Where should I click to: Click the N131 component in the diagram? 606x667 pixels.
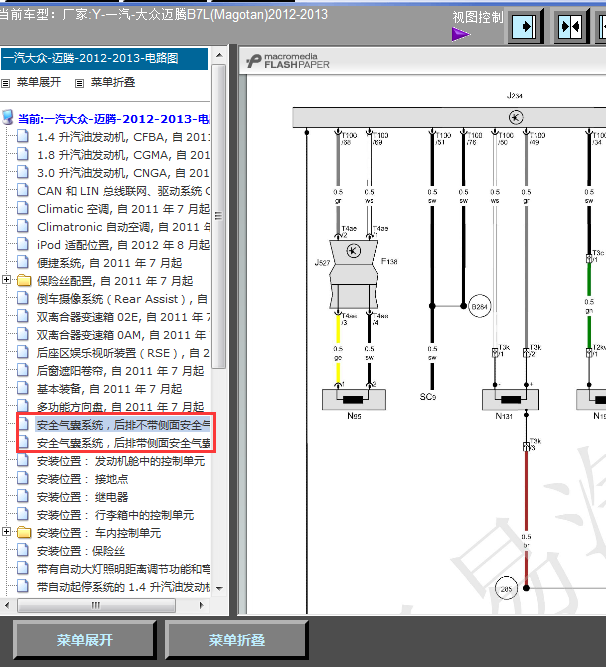510,400
